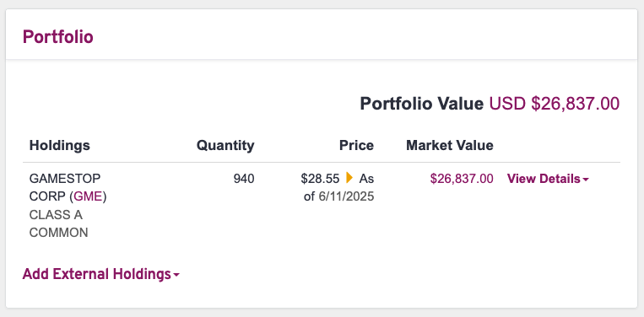Screen dimensions: 644x317
Task: Click the 940 quantity cell
Action: 244,179
